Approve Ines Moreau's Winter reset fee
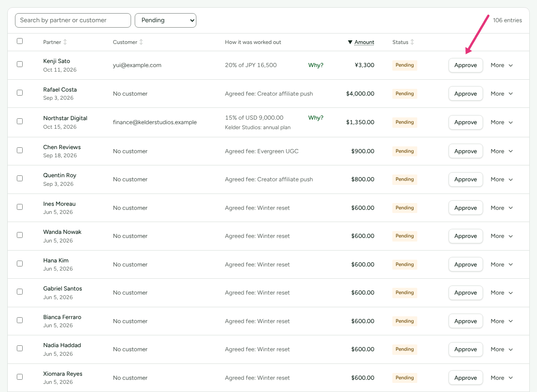 (x=465, y=208)
